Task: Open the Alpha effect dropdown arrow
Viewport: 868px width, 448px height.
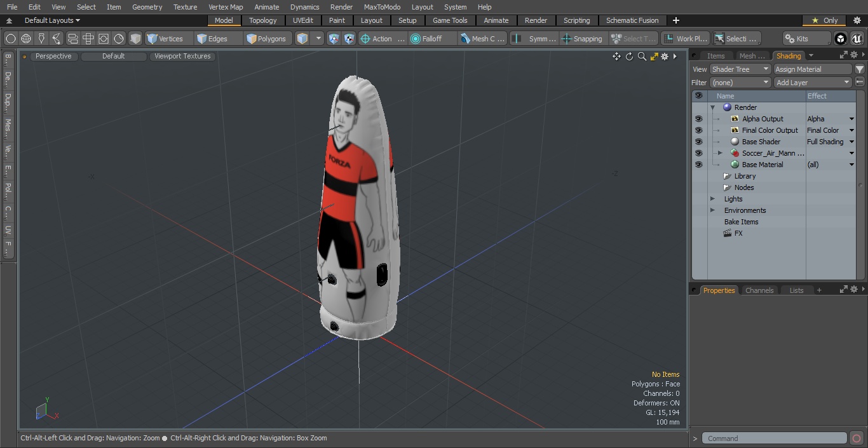Action: pos(851,119)
